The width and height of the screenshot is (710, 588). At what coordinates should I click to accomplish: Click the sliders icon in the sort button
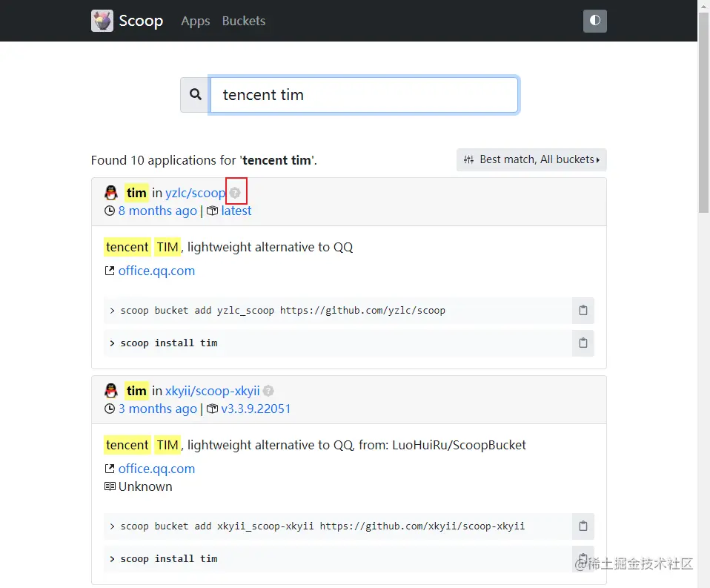(468, 159)
